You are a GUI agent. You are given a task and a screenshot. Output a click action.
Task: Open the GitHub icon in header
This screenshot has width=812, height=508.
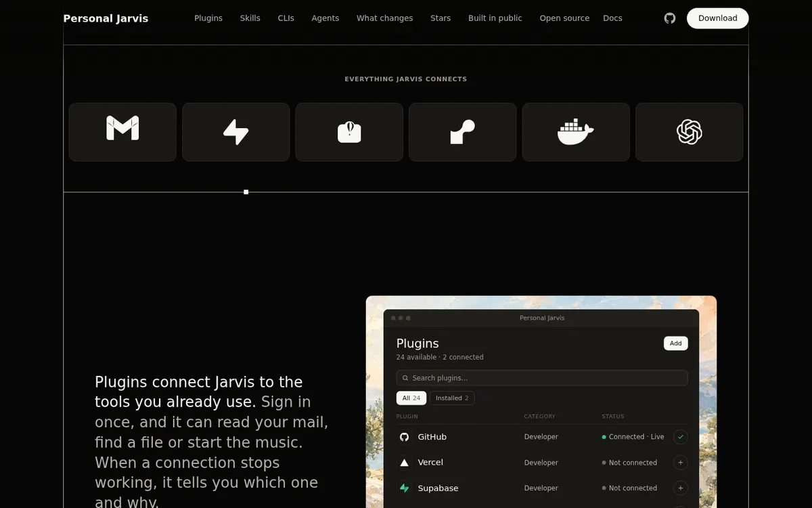[x=670, y=18]
